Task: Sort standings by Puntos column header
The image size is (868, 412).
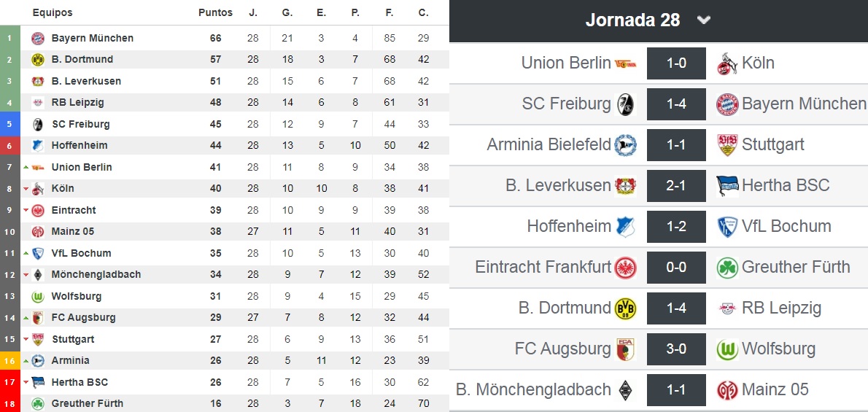Action: point(215,12)
